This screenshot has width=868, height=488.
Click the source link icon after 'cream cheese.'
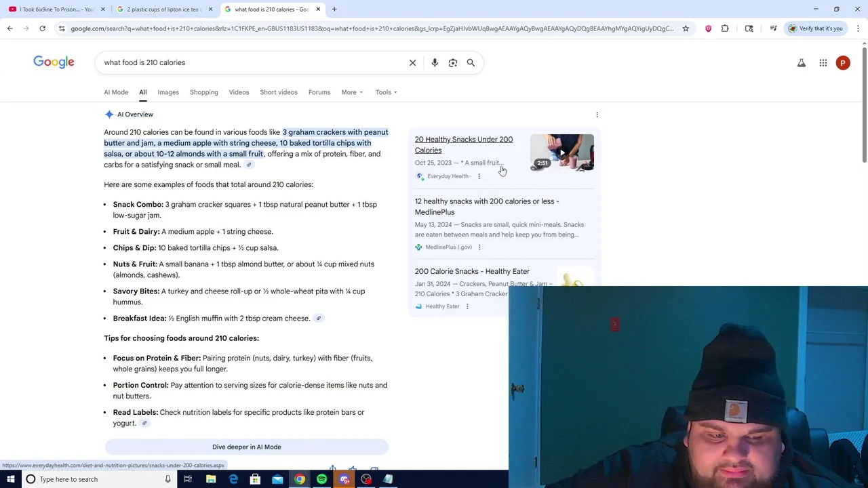pyautogui.click(x=318, y=319)
